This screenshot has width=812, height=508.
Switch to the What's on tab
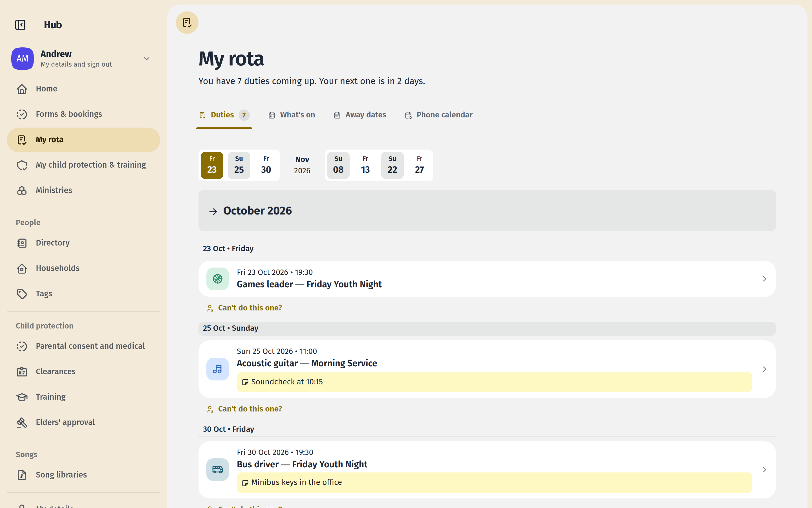[292, 115]
